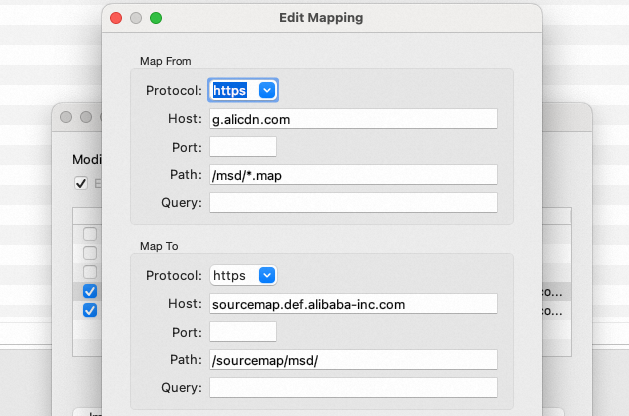Image resolution: width=629 pixels, height=416 pixels.
Task: Toggle the Enable checkbox under Modify heading
Action: [x=81, y=183]
